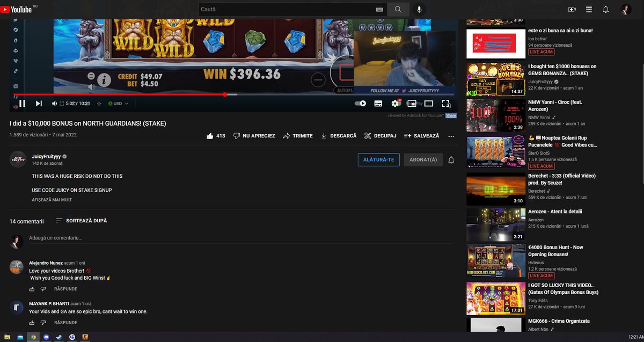This screenshot has width=644, height=342.
Task: Change channel notification bell settings
Action: click(x=451, y=160)
